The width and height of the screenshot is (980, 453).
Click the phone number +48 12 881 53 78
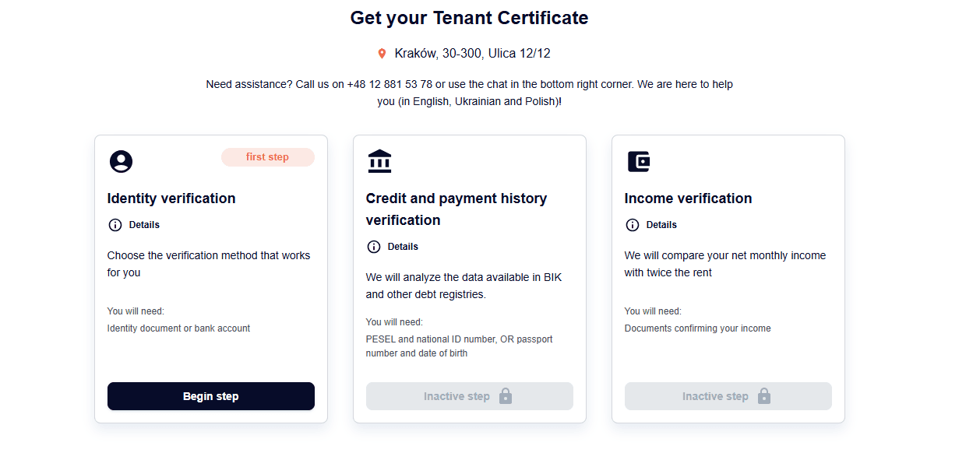click(390, 84)
